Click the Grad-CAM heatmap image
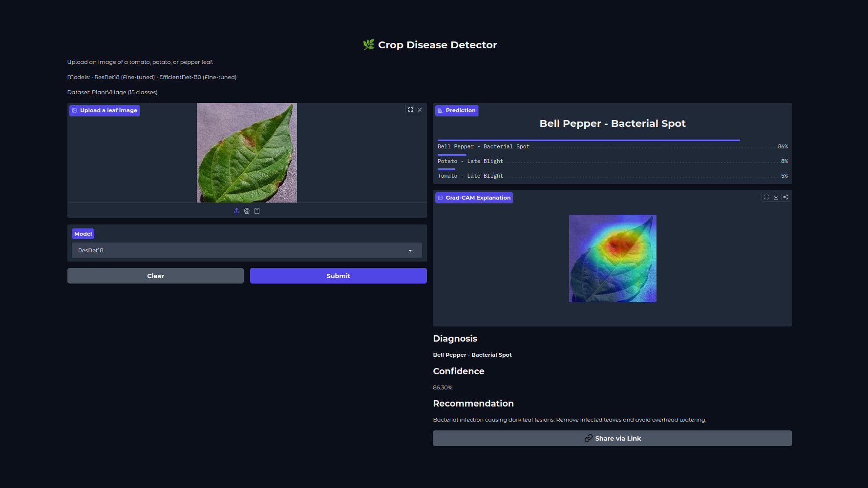 click(x=613, y=258)
